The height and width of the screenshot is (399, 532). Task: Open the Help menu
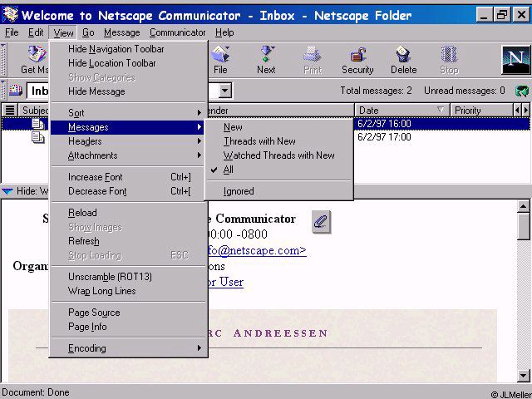point(224,32)
